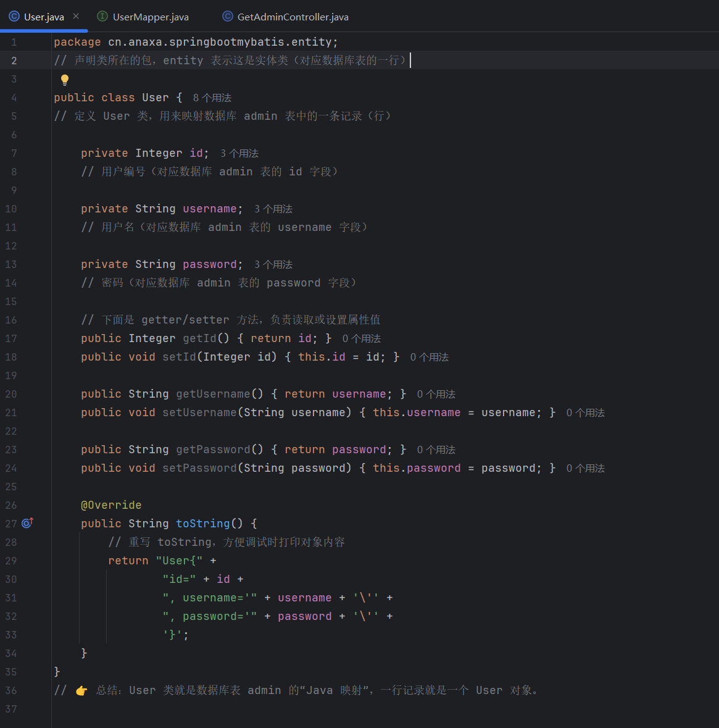The image size is (719, 728).
Task: Click the 'private Integer id;' field declaration
Action: tap(145, 153)
